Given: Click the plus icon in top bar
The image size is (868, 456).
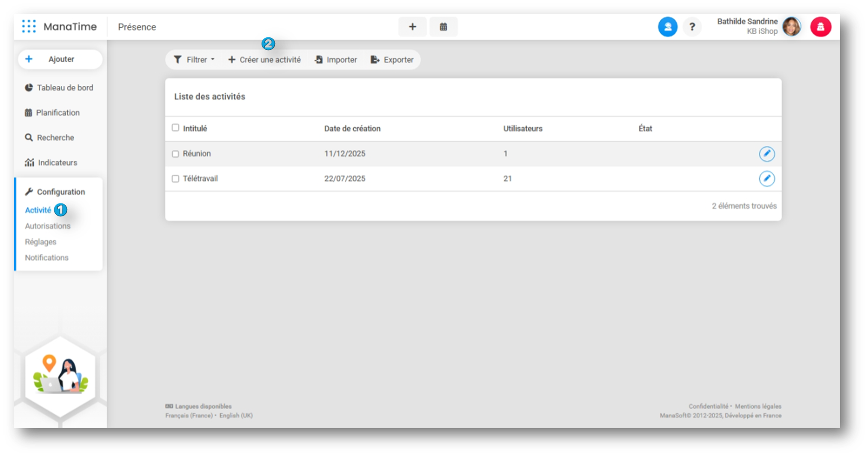Looking at the screenshot, I should [x=412, y=27].
